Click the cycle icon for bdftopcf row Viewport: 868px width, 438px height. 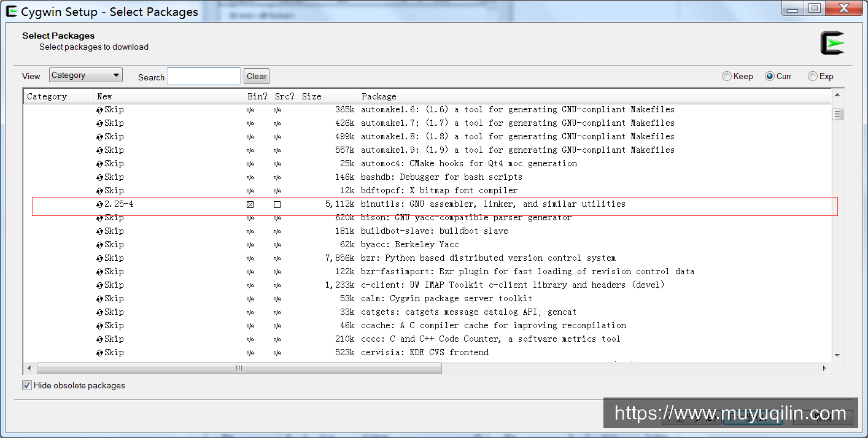tap(100, 191)
